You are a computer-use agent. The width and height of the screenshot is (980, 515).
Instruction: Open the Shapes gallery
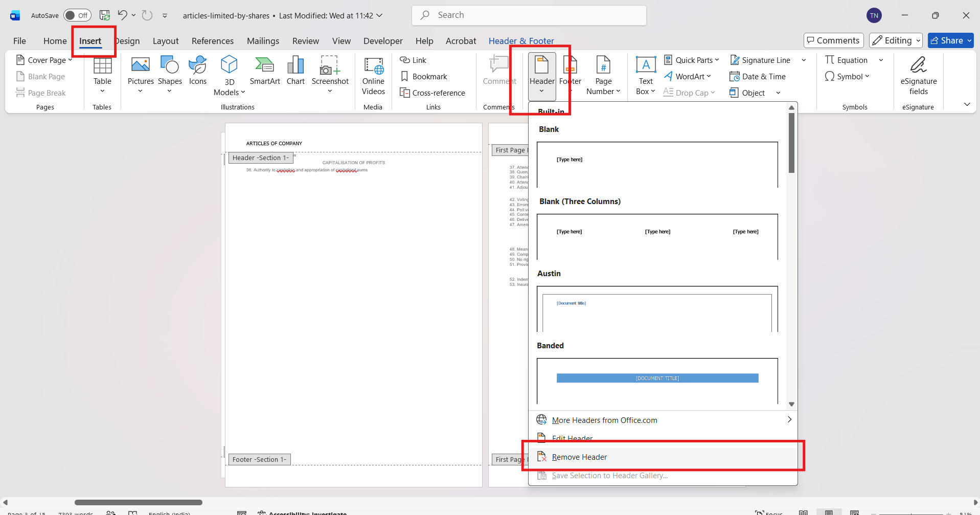(170, 75)
